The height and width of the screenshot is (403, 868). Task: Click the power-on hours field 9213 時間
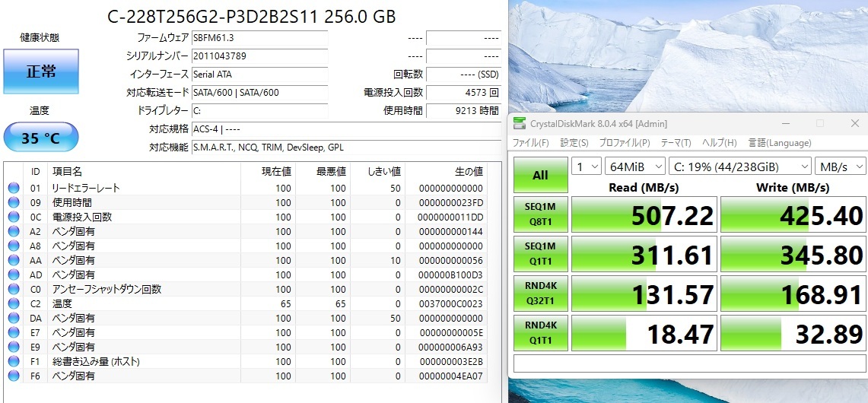click(464, 111)
